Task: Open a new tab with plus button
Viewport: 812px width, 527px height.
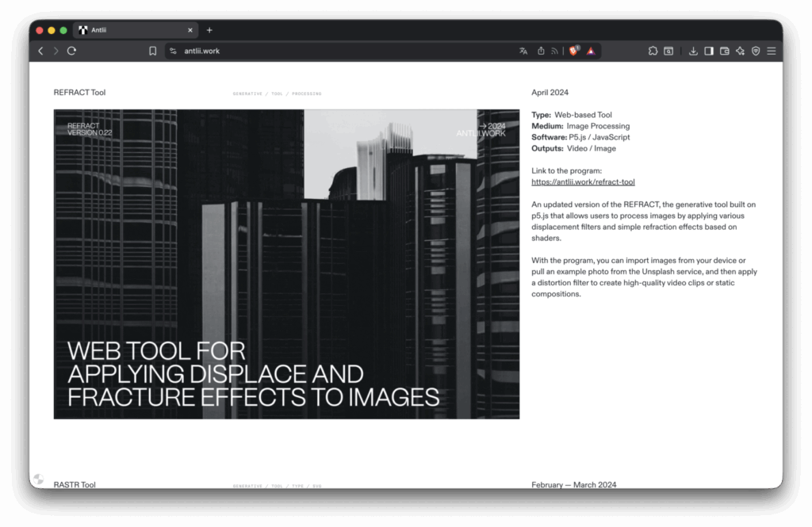Action: tap(209, 30)
